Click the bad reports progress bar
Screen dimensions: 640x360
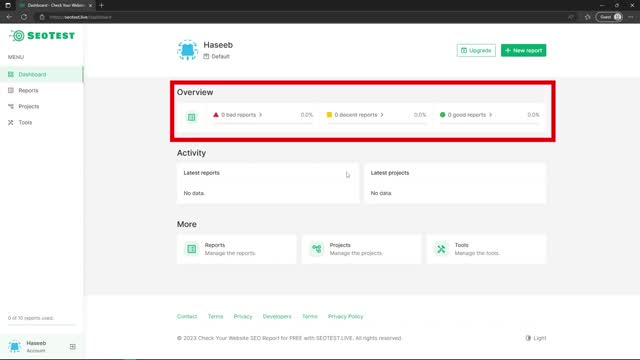point(263,123)
